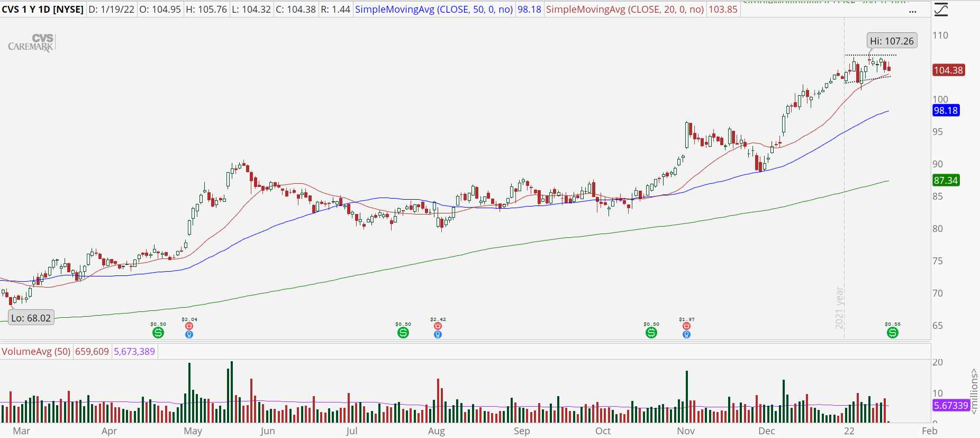Screen dimensions: 980x438
Task: Click the blue lightbulb icon below $2.42
Action: pyautogui.click(x=438, y=334)
